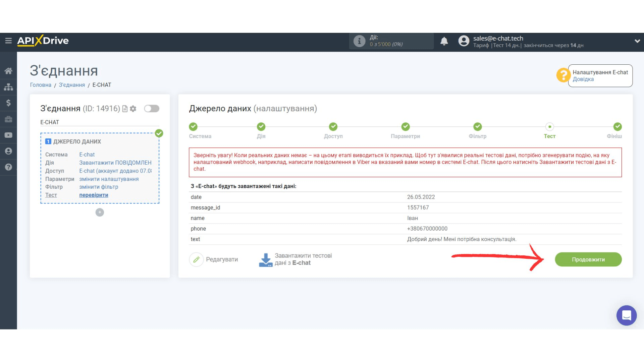Expand the account dropdown arrow
Viewport: 644px width, 362px height.
coord(637,41)
